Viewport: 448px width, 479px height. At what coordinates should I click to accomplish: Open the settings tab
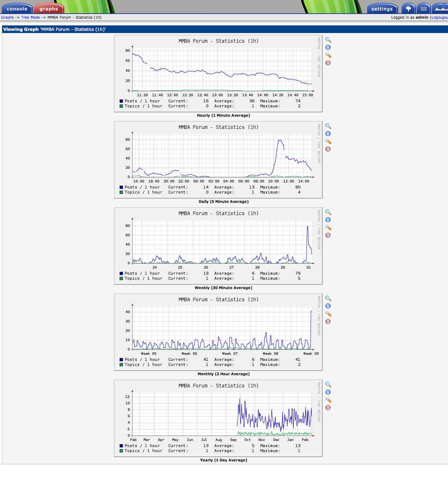click(382, 9)
